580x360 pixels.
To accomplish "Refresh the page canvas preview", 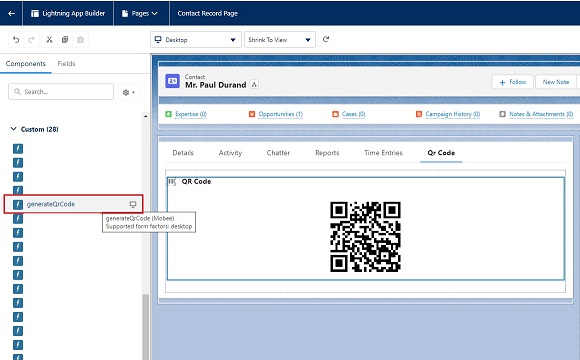I will click(326, 39).
